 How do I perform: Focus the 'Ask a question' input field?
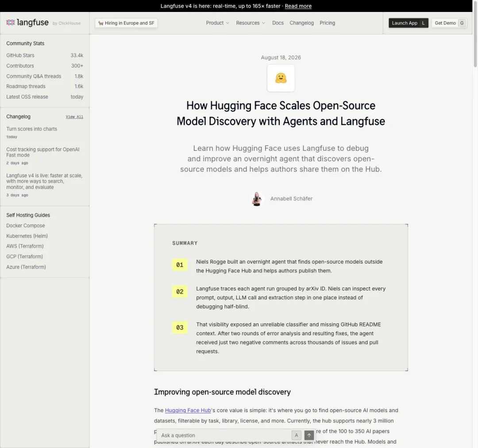point(224,435)
